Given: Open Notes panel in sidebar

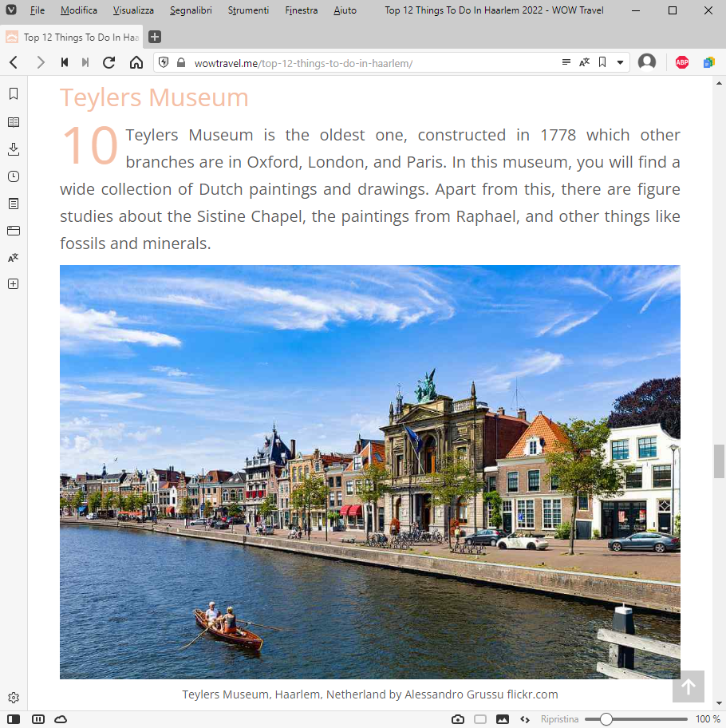Looking at the screenshot, I should point(14,204).
